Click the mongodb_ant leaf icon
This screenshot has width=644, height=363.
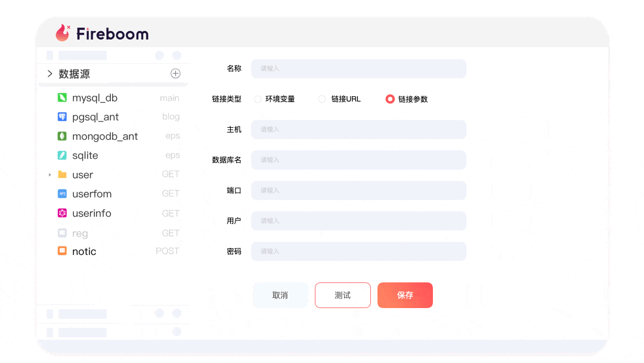coord(62,136)
